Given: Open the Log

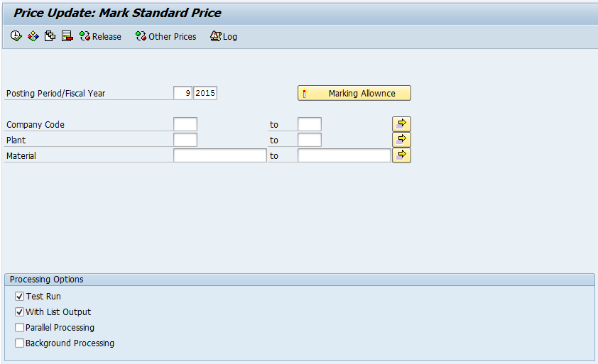Looking at the screenshot, I should click(224, 36).
